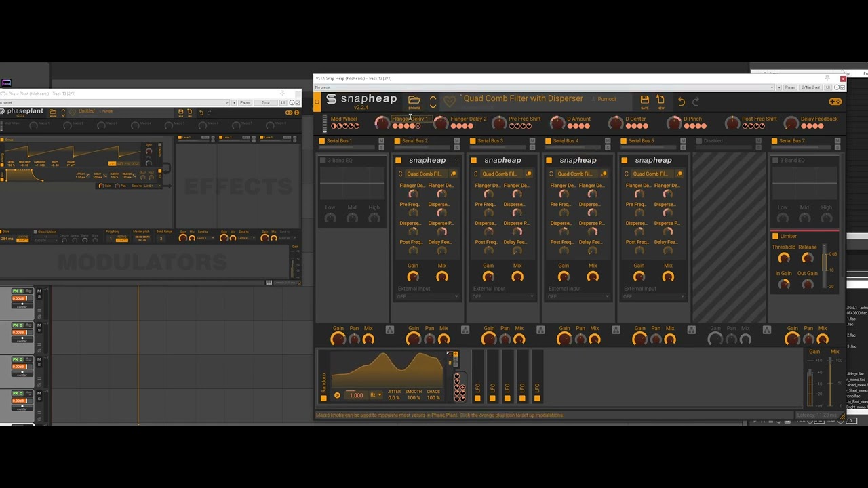Toggle the Random modulator enable square
The height and width of the screenshot is (488, 868).
[x=323, y=399]
